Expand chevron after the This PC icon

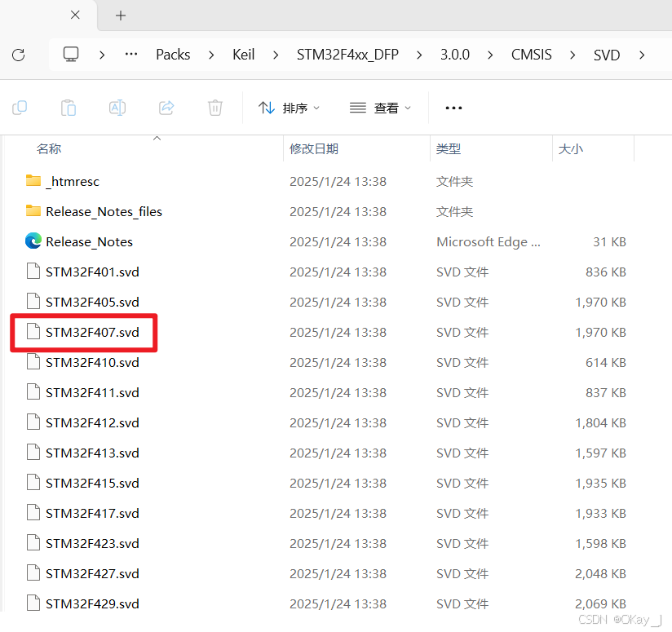[102, 55]
